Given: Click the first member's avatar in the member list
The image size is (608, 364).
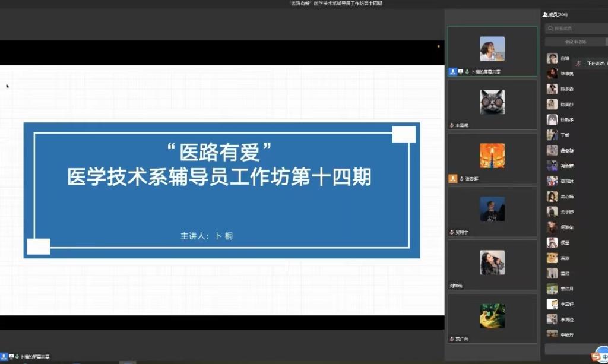Looking at the screenshot, I should pos(552,58).
